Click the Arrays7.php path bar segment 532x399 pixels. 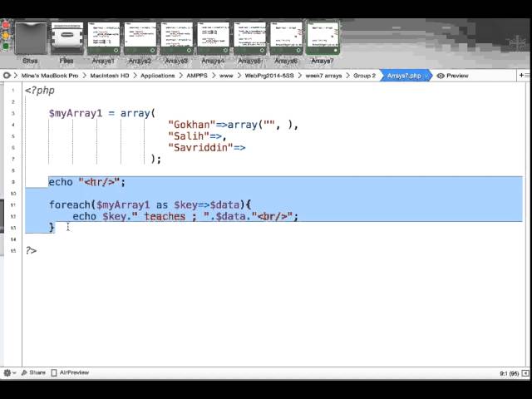coord(403,76)
